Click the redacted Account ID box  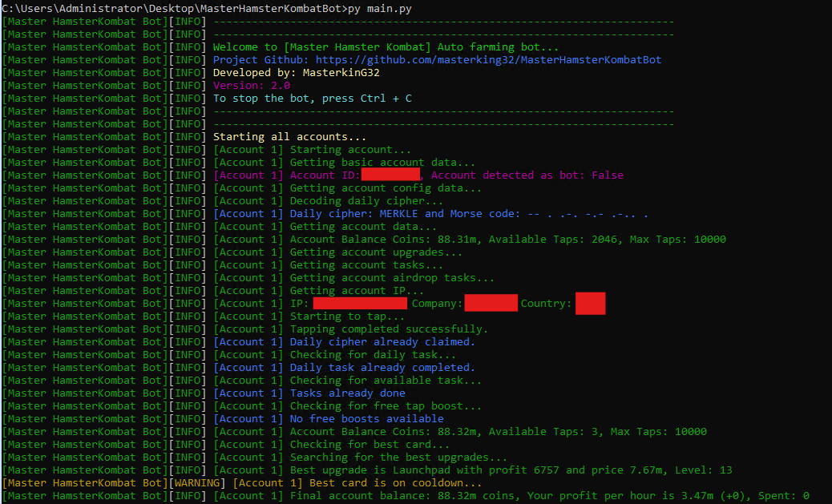(x=390, y=174)
